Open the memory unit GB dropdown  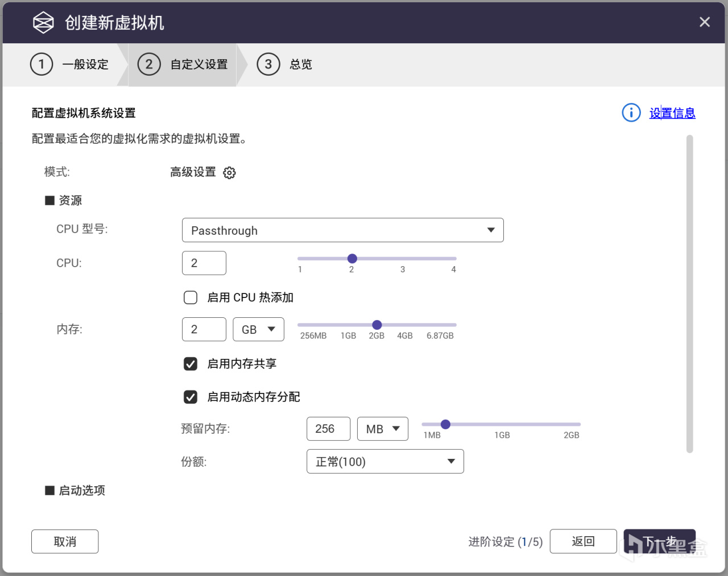click(258, 329)
